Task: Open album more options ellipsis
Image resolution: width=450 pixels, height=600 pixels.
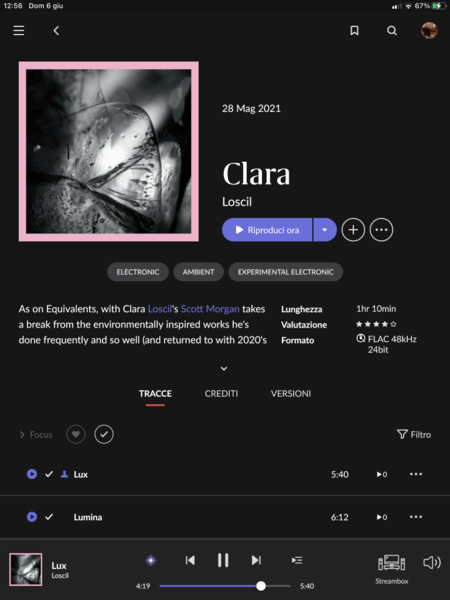Action: [x=381, y=230]
